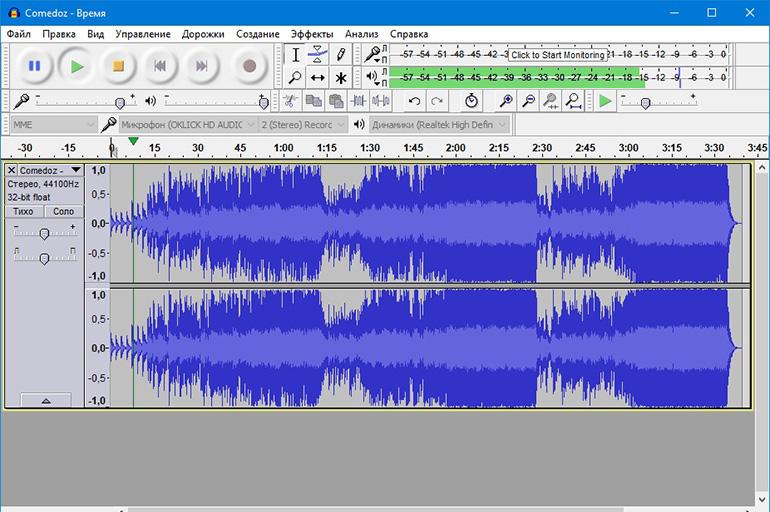The image size is (770, 512).
Task: Open the Анализ menu
Action: click(361, 34)
